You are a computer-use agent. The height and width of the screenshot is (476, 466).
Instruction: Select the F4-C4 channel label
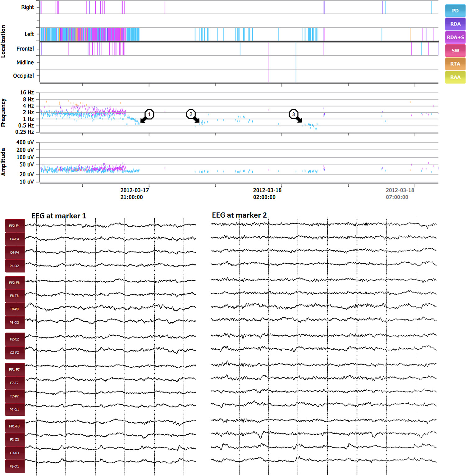click(x=14, y=239)
